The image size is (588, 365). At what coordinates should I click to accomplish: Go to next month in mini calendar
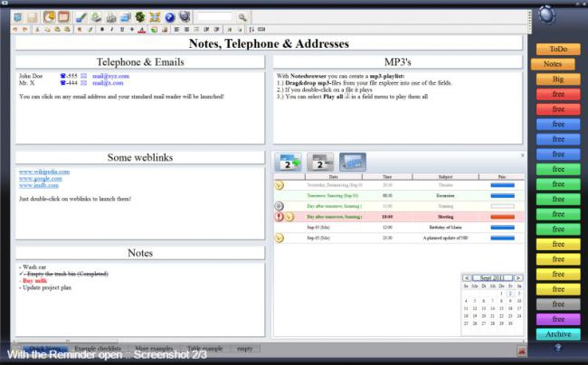517,277
